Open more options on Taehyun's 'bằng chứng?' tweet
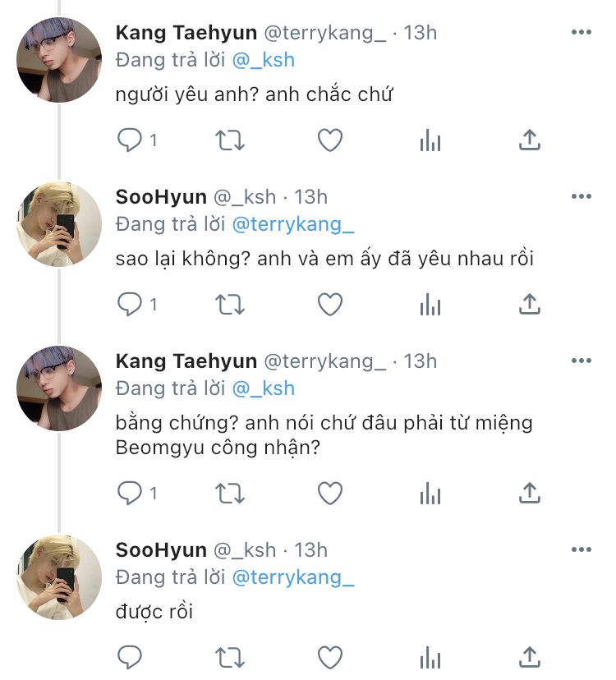The width and height of the screenshot is (616, 680). click(581, 361)
